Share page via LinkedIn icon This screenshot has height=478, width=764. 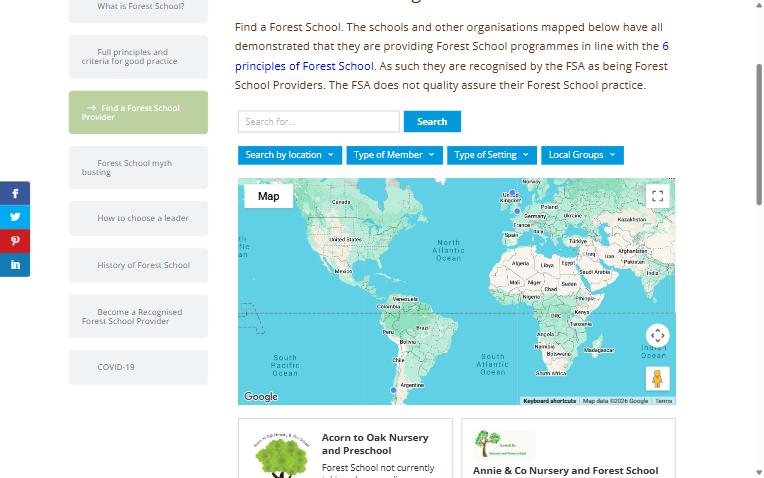15,265
